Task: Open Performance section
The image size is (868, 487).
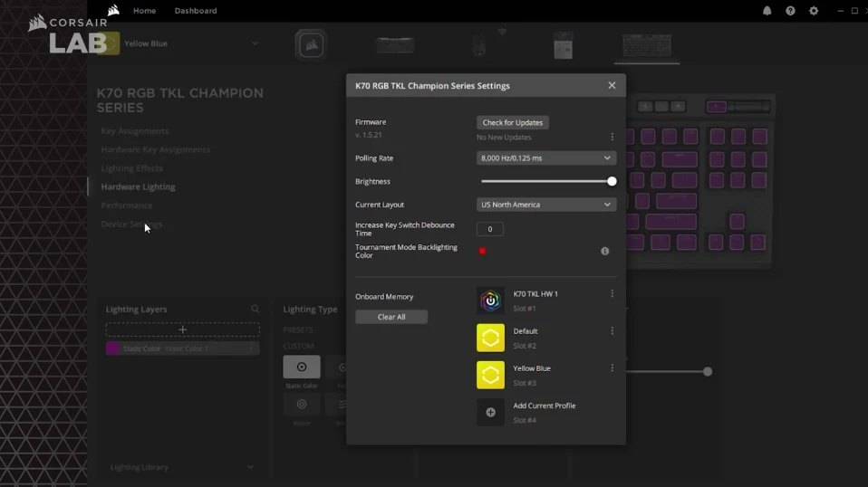Action: tap(127, 205)
